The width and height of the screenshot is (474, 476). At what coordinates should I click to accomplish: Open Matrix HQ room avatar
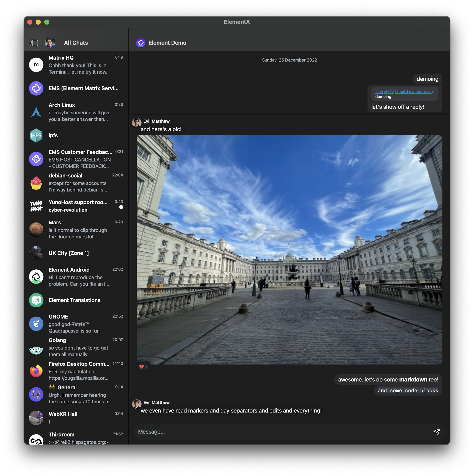click(36, 65)
